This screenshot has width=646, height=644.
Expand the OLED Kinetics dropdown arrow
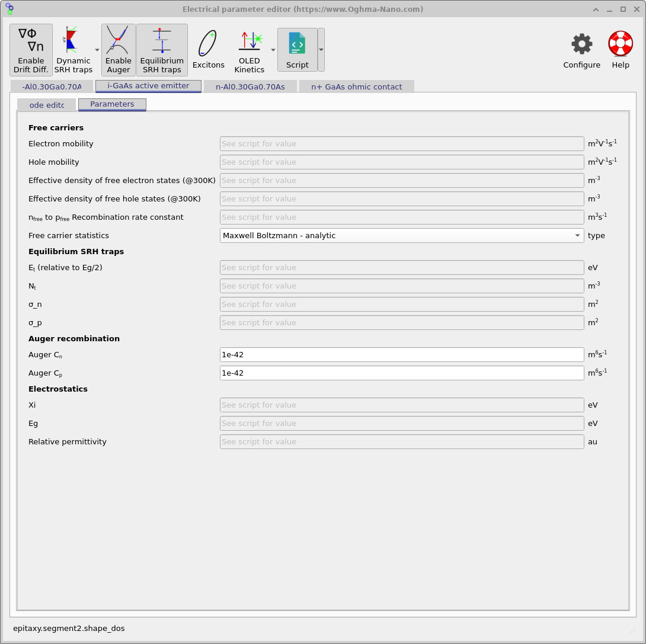(273, 50)
